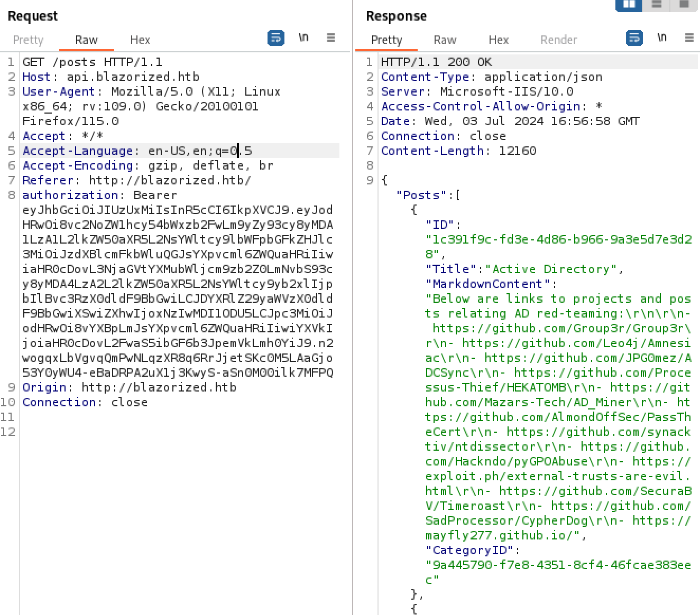The image size is (700, 615).
Task: Switch to the Response Raw tab
Action: [x=445, y=40]
